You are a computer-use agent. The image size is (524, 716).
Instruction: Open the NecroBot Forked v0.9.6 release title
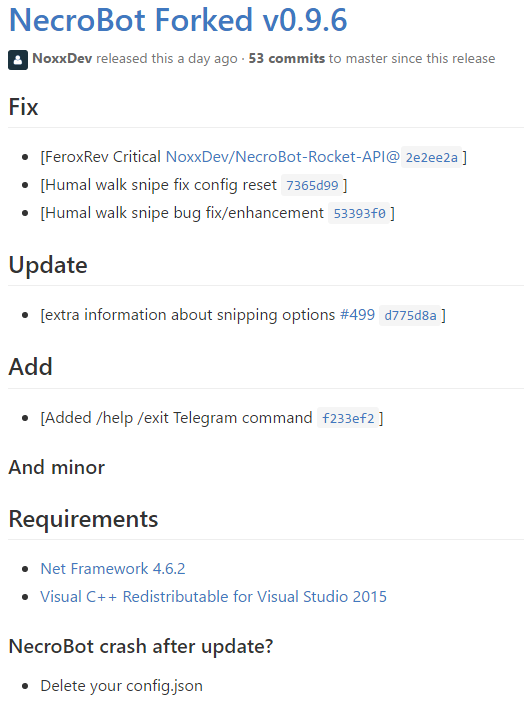coord(178,20)
